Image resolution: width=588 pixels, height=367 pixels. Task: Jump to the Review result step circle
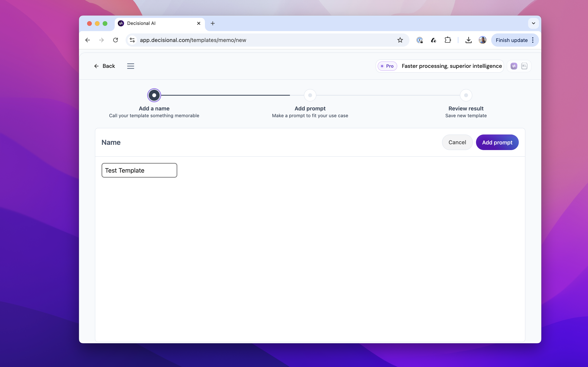(466, 95)
